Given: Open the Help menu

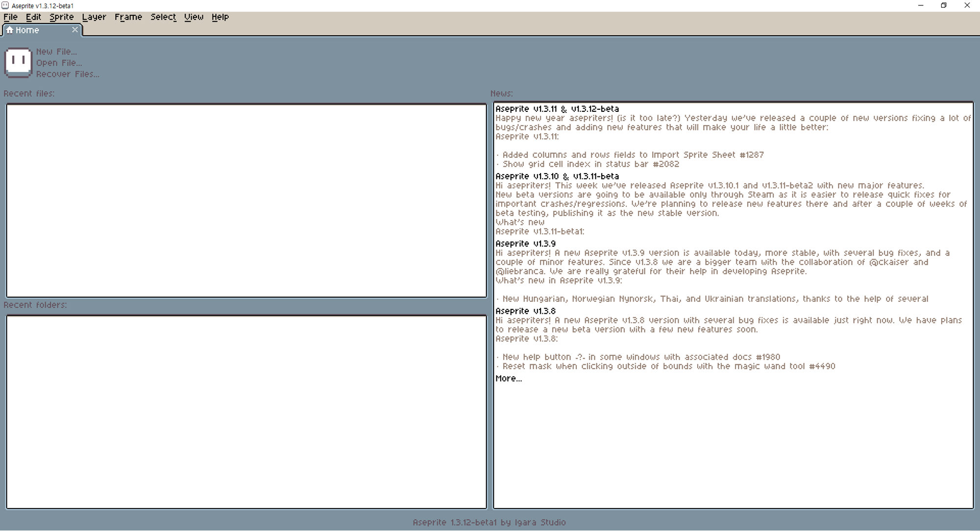Looking at the screenshot, I should tap(220, 17).
